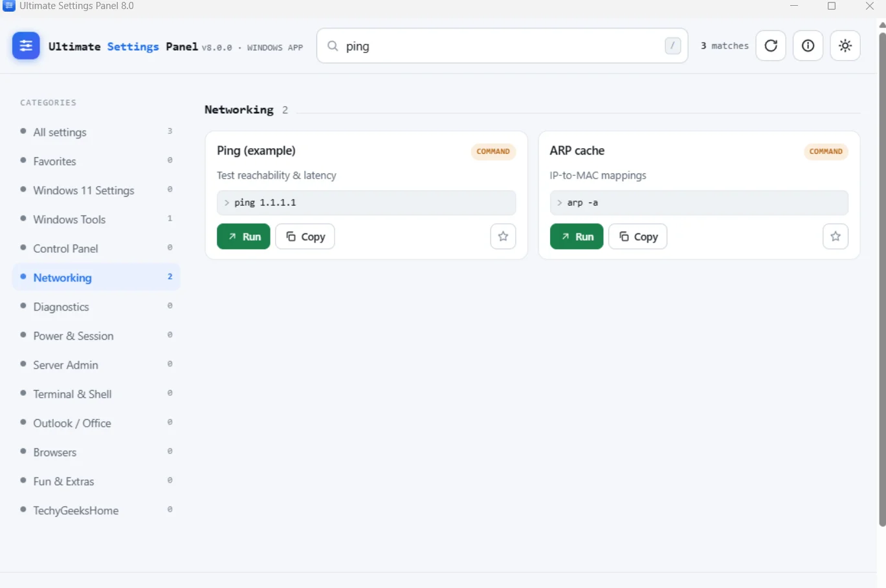Select the Networking category in sidebar

coord(96,278)
